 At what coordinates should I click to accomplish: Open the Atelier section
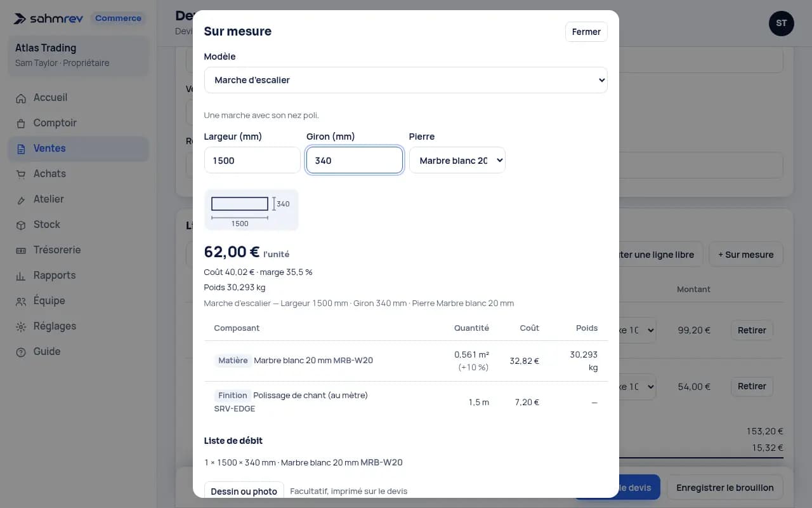78,199
